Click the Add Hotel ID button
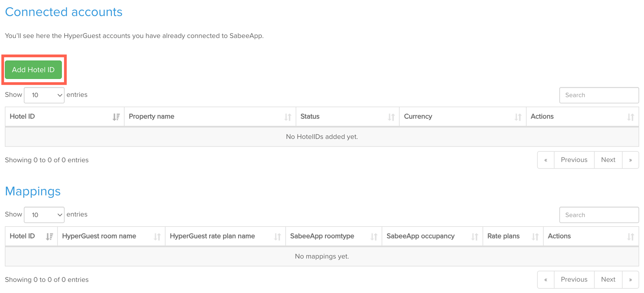 pyautogui.click(x=33, y=70)
